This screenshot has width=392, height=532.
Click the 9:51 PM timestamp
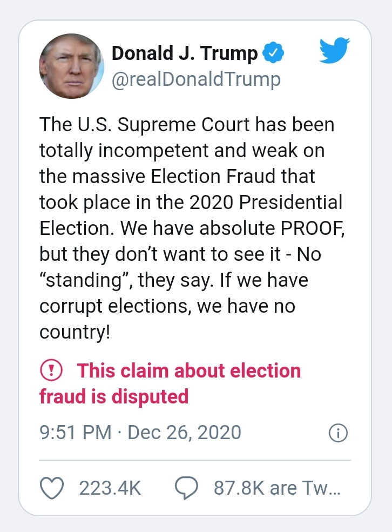click(x=76, y=433)
